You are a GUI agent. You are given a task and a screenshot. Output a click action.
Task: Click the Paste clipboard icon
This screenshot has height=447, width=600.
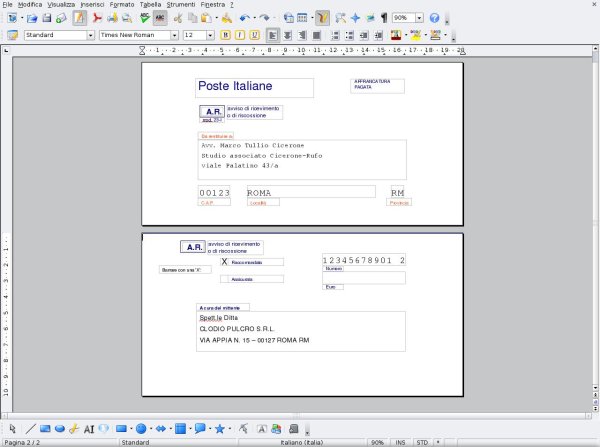tap(206, 18)
